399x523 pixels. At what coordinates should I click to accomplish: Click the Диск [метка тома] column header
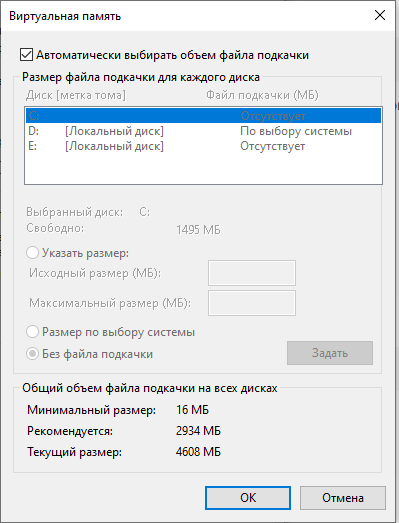76,95
